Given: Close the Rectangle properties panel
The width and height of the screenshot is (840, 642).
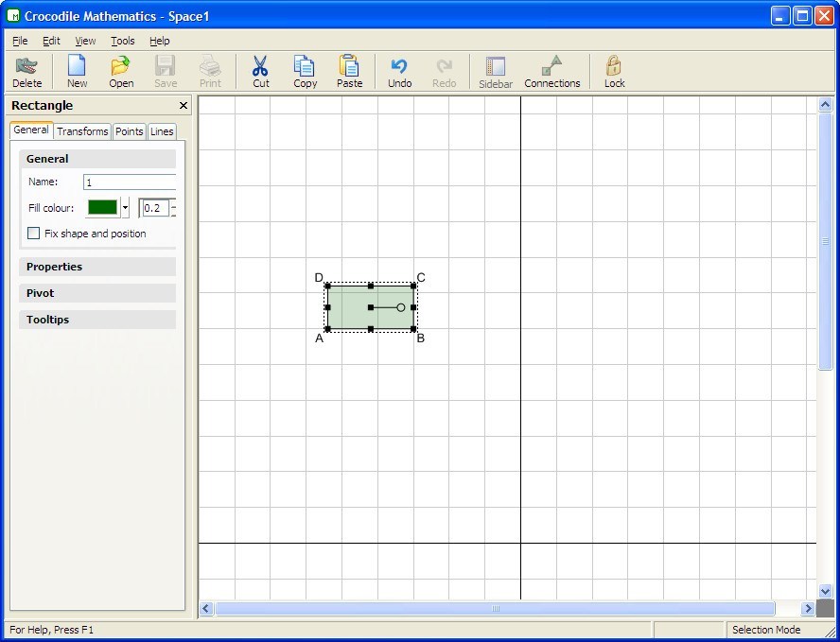Looking at the screenshot, I should [x=184, y=106].
